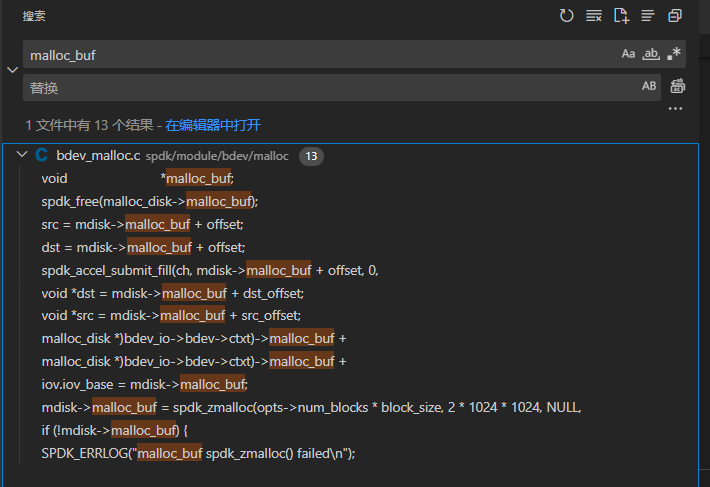The image size is (710, 487).
Task: Click the '1 文件中有 13 个结果' summary text
Action: coord(89,125)
